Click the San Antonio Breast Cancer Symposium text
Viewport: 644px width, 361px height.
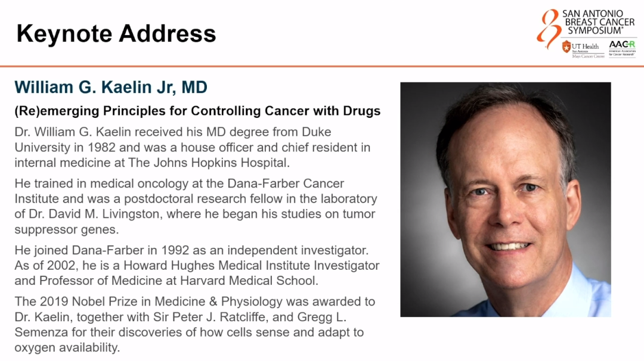pos(598,22)
